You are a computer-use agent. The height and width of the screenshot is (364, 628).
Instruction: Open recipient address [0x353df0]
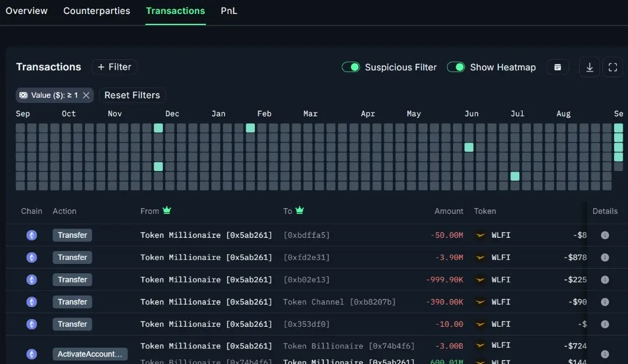tap(306, 324)
